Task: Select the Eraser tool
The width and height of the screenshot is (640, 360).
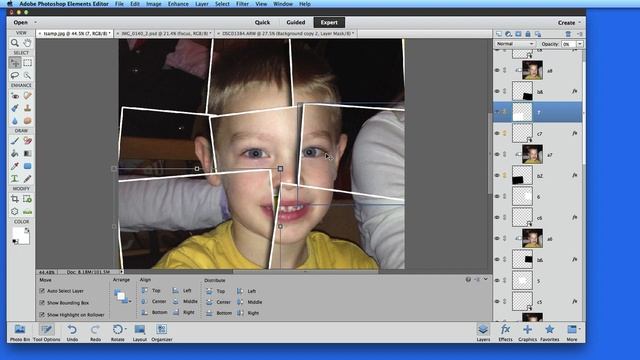Action: pyautogui.click(x=27, y=141)
